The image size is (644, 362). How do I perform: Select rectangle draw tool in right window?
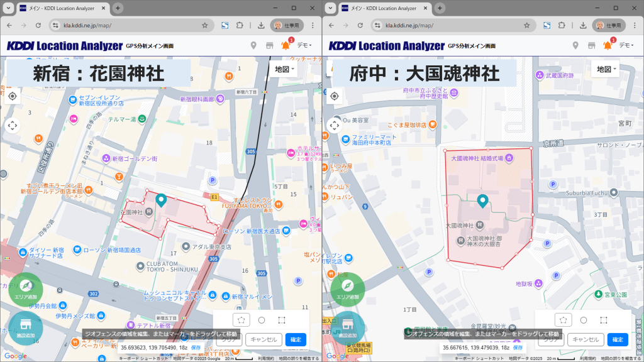[604, 320]
